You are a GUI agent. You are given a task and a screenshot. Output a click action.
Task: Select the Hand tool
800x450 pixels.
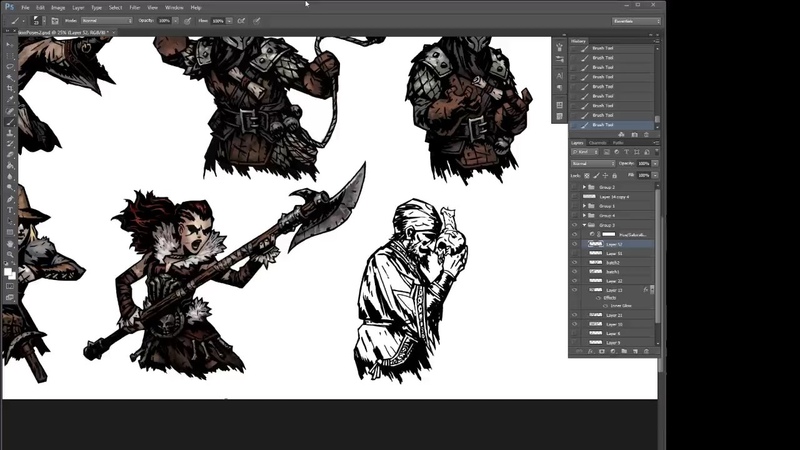(x=10, y=244)
